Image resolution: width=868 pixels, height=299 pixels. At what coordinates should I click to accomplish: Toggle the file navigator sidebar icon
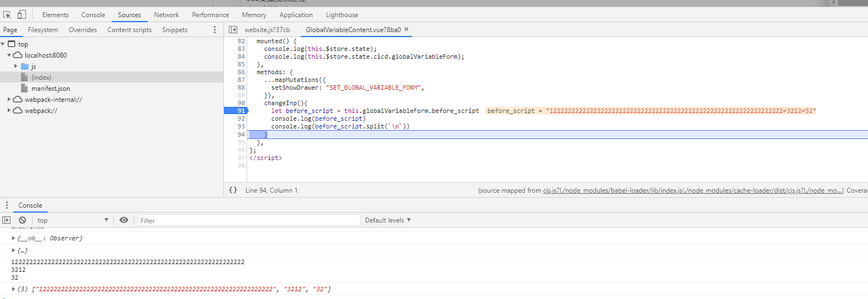(x=233, y=30)
